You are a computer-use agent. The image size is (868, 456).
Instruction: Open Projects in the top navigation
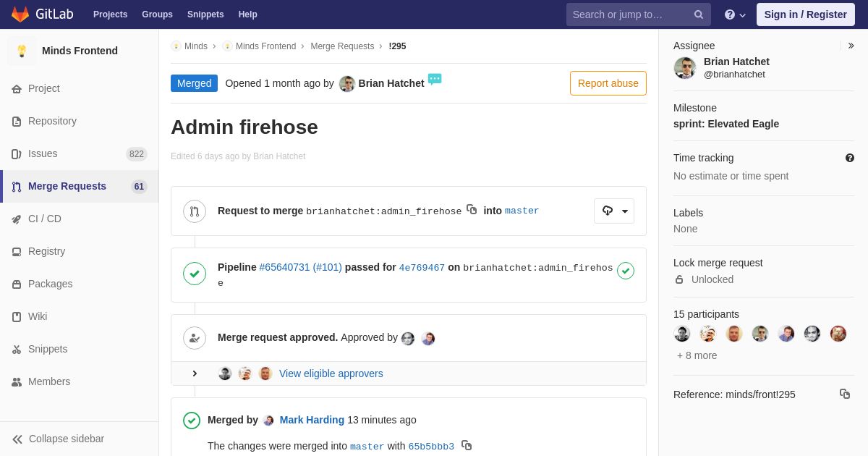click(110, 14)
